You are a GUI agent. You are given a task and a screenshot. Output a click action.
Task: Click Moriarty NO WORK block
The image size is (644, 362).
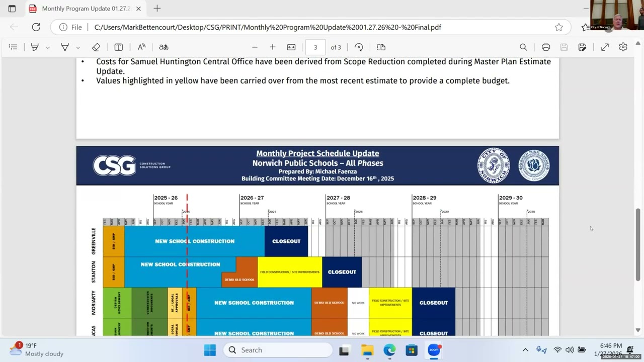click(358, 303)
